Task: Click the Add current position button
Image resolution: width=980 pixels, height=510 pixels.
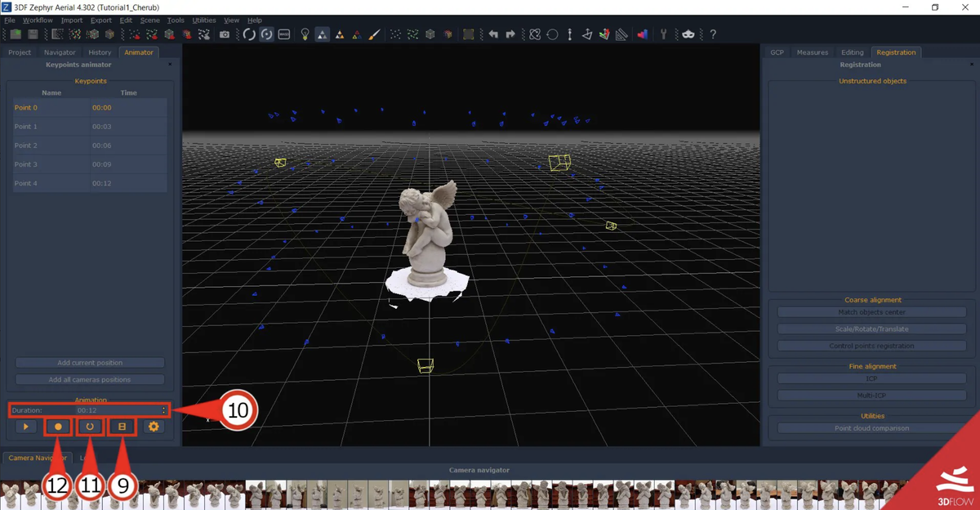Action: [x=90, y=362]
